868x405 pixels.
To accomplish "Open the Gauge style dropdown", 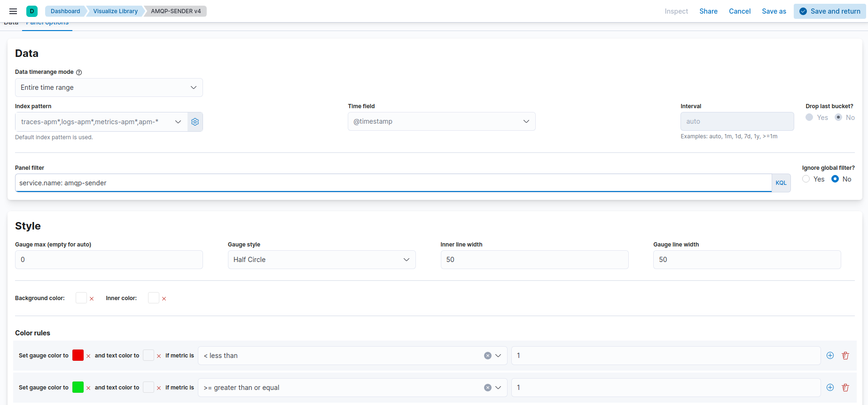I will pos(322,260).
